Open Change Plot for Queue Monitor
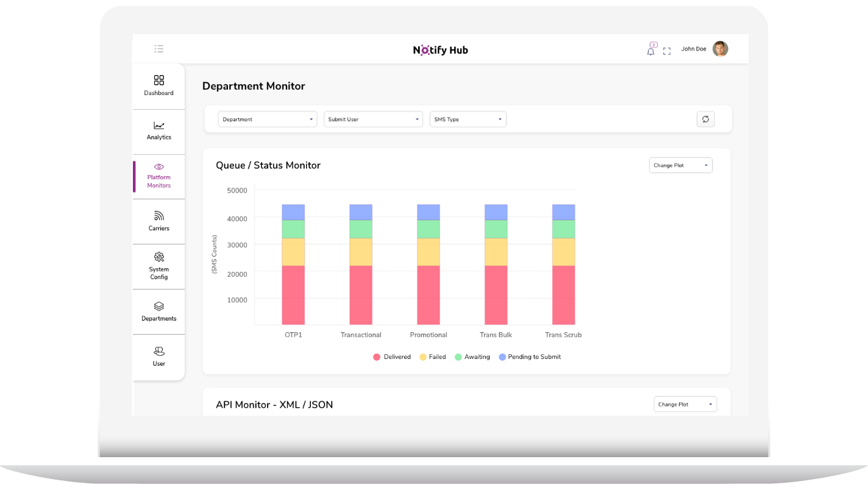 680,165
